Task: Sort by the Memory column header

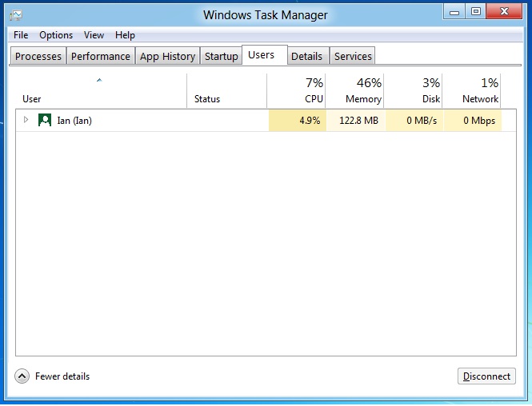Action: 354,90
